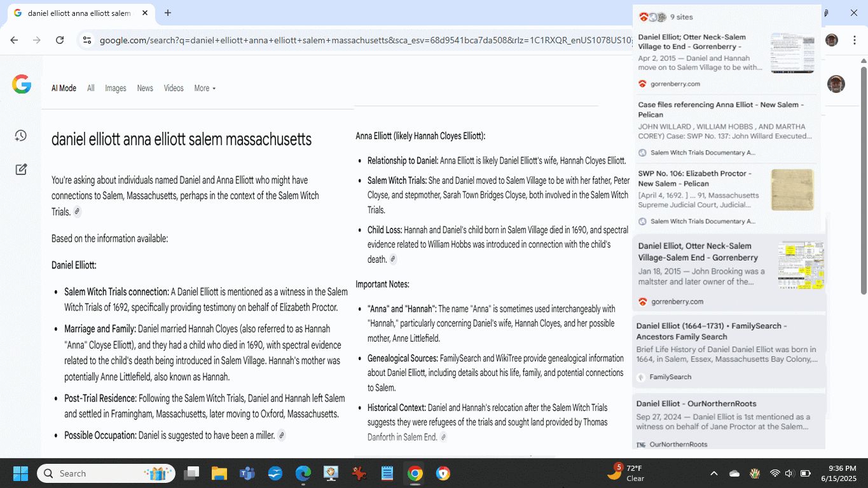Click thumbnail of first Gorrenberry result
Image resolution: width=868 pixels, height=488 pixels.
[792, 53]
